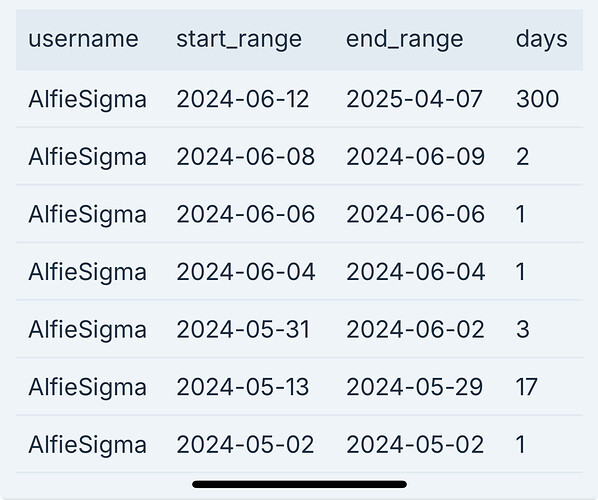Select the 17 days value

pos(527,387)
